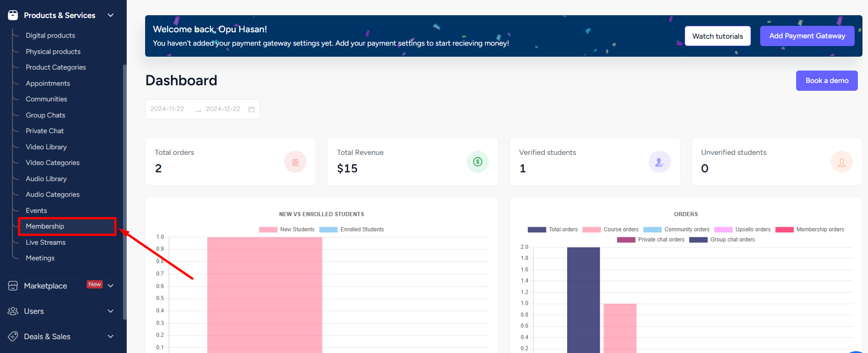Screen dimensions: 868x353
Task: Click the Deals & Sales tag icon
Action: pos(13,336)
